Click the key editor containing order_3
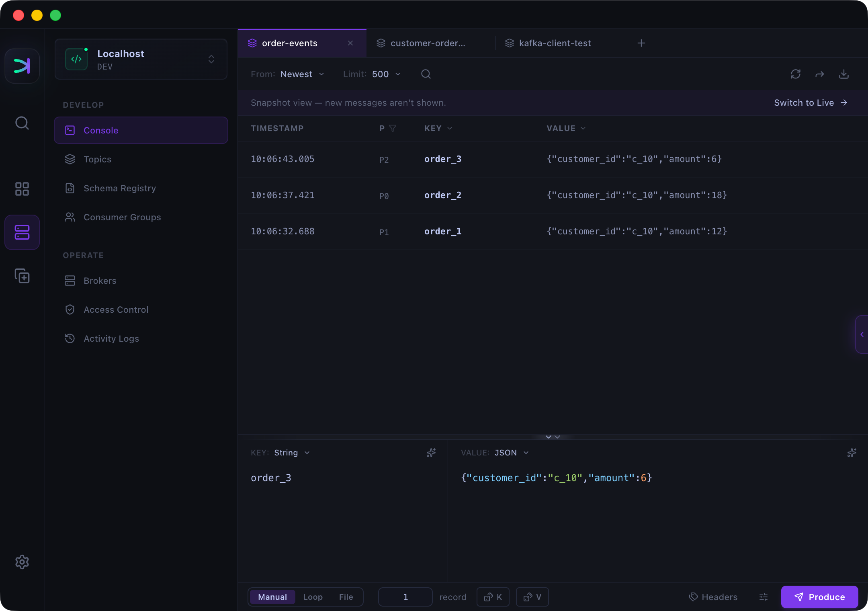This screenshot has width=868, height=611. click(x=271, y=478)
